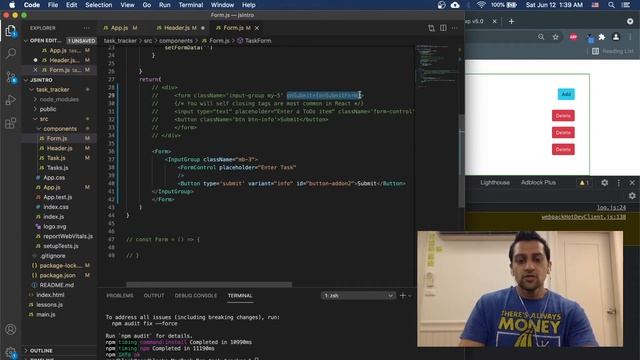Open the Lighthouse tab in DevTools

pyautogui.click(x=495, y=182)
